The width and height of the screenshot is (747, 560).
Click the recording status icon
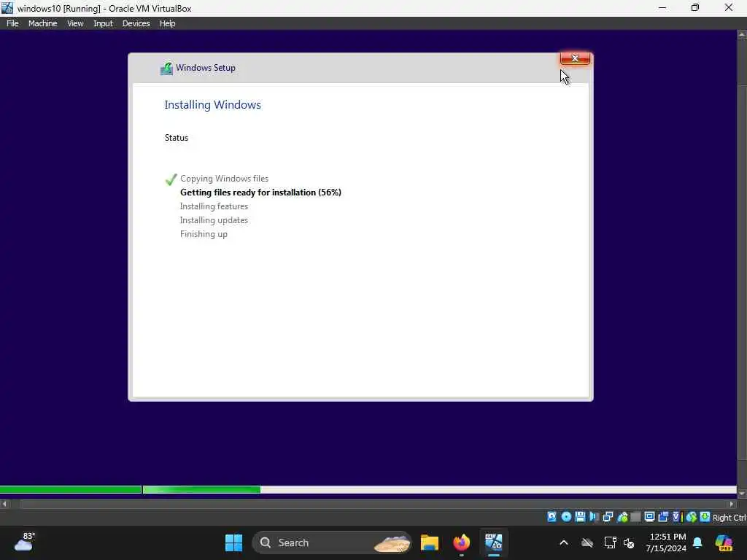tap(663, 517)
